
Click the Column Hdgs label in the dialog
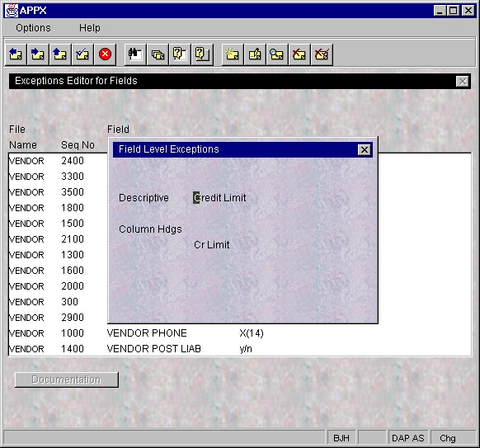150,229
